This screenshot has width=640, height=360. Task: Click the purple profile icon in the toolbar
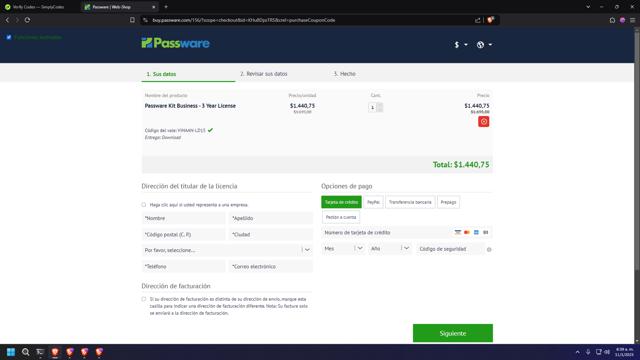click(x=622, y=20)
